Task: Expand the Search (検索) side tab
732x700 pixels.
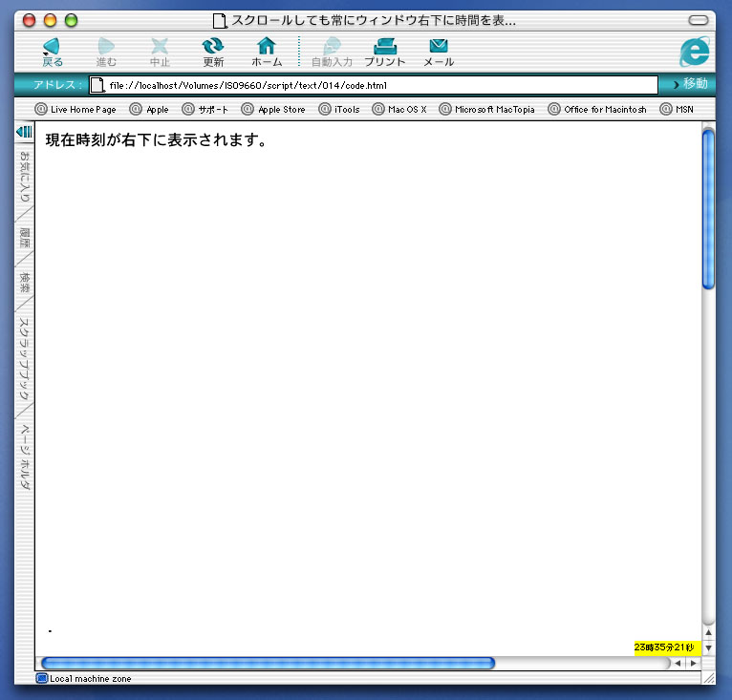Action: click(x=25, y=283)
